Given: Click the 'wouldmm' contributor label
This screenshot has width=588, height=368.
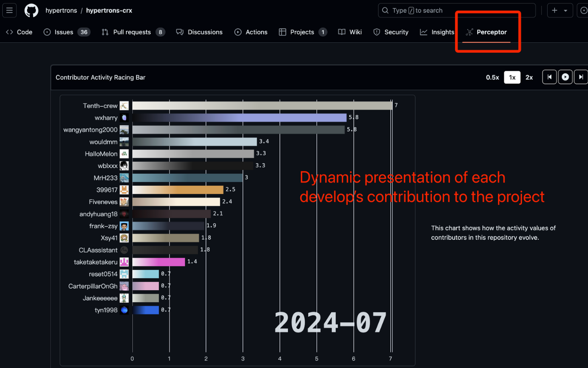Looking at the screenshot, I should pos(103,142).
